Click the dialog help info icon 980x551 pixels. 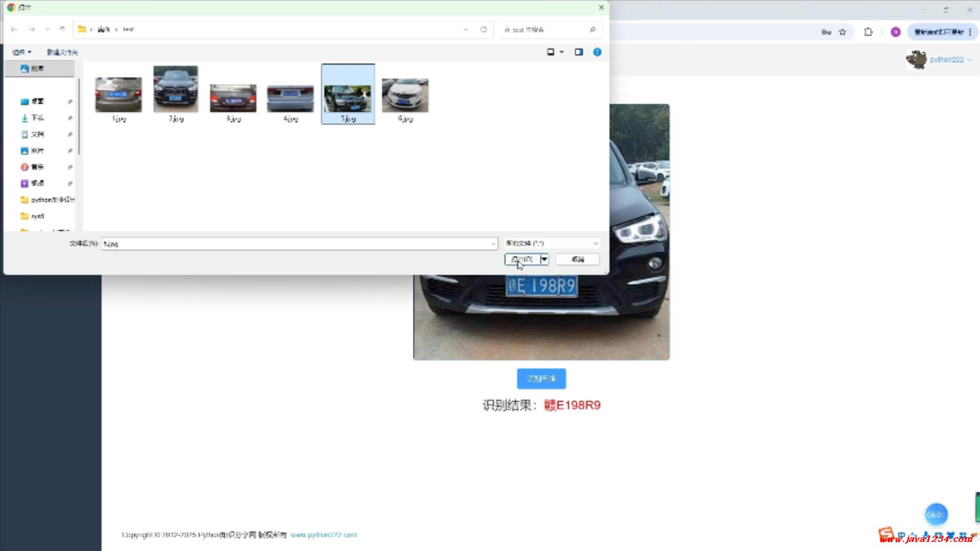(597, 52)
